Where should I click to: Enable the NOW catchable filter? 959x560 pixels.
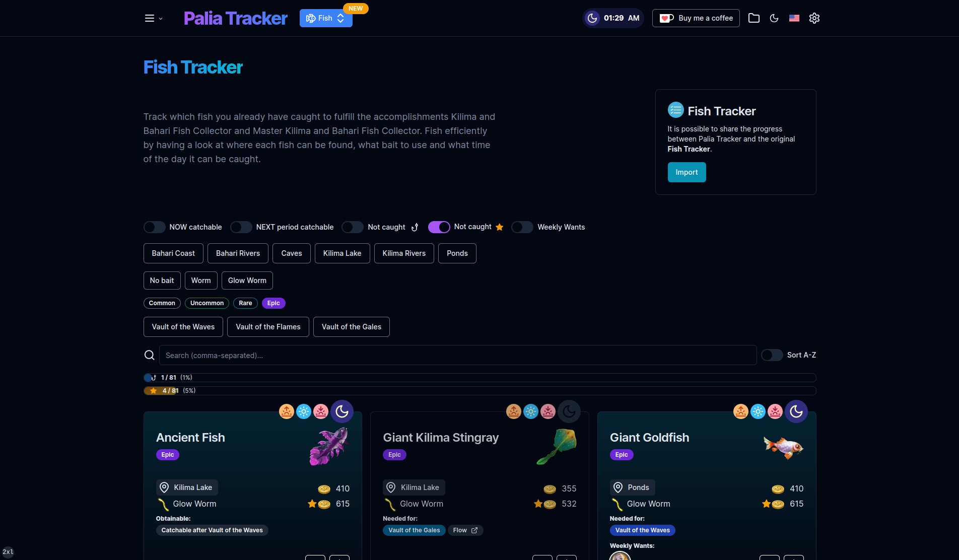pyautogui.click(x=154, y=227)
